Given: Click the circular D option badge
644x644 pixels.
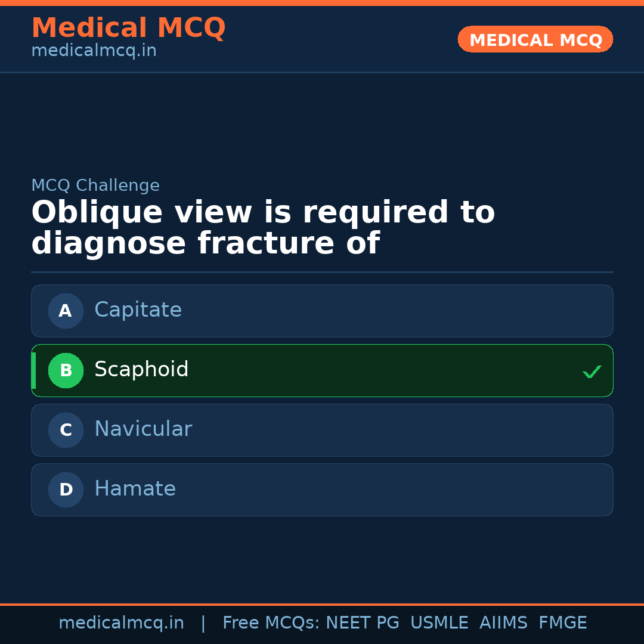Looking at the screenshot, I should pos(66,490).
